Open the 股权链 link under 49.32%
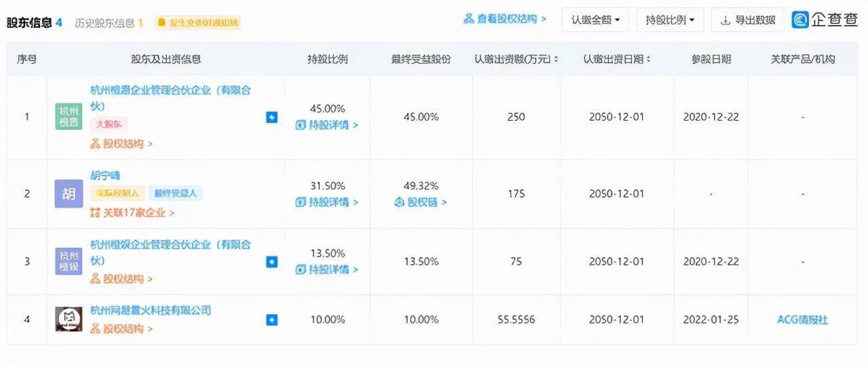Viewport: 868px width, 365px height. (x=420, y=202)
